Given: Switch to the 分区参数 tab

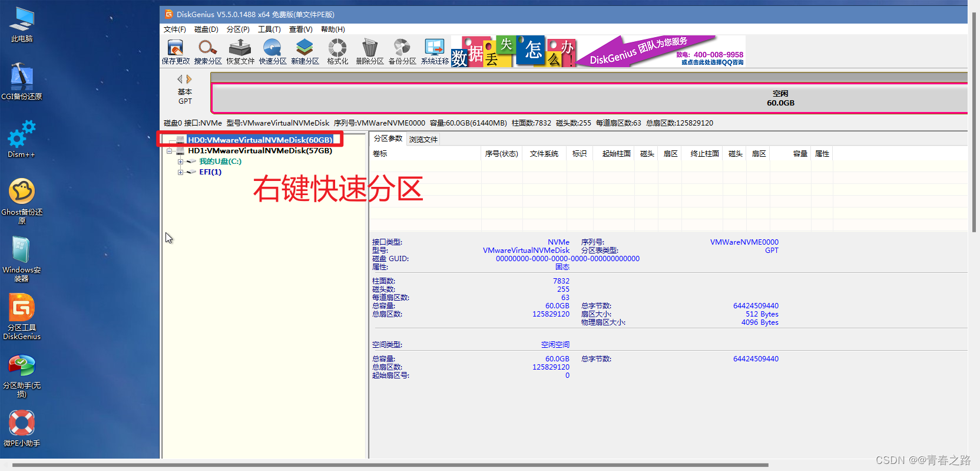Looking at the screenshot, I should click(388, 139).
